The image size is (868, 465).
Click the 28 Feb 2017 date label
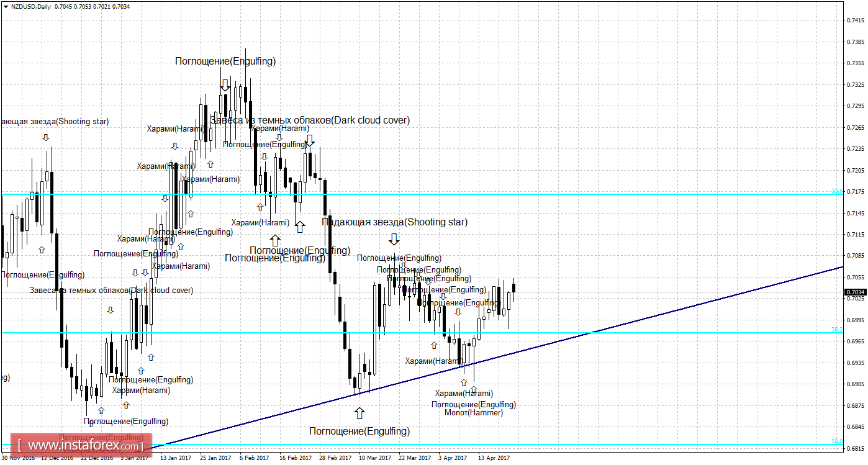tap(335, 458)
